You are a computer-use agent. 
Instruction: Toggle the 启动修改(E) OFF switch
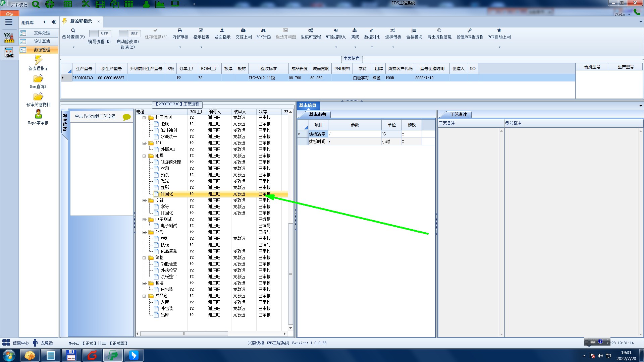tap(129, 33)
